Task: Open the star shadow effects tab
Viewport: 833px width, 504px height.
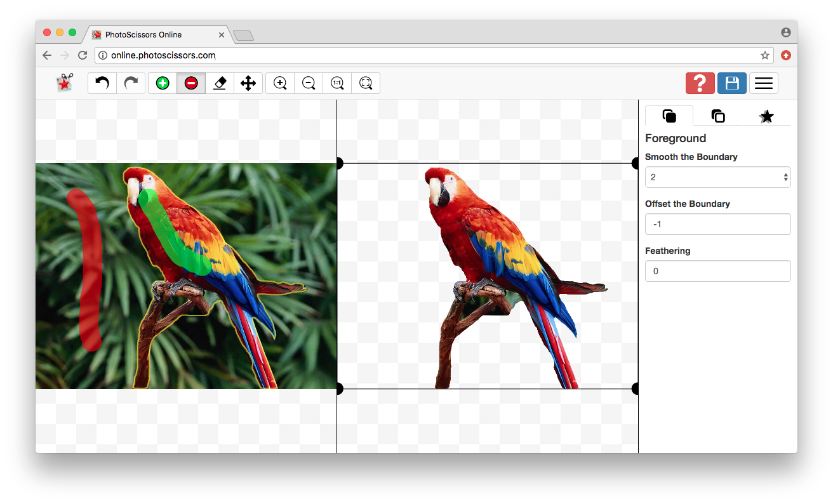Action: (x=766, y=116)
